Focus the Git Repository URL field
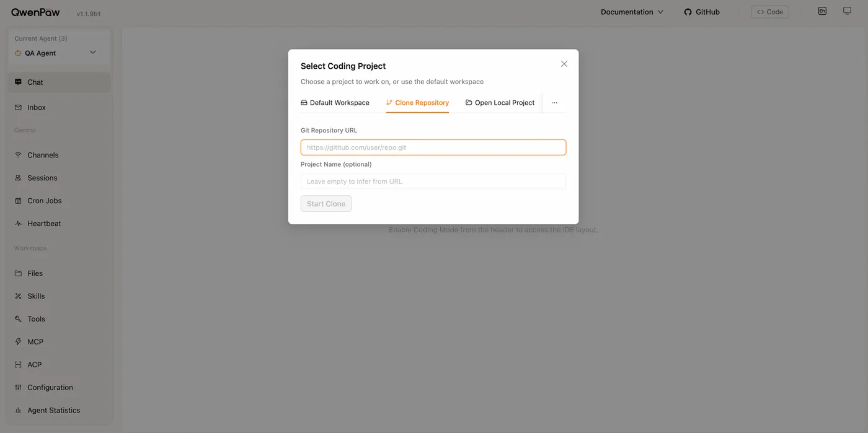The width and height of the screenshot is (868, 433). [433, 147]
